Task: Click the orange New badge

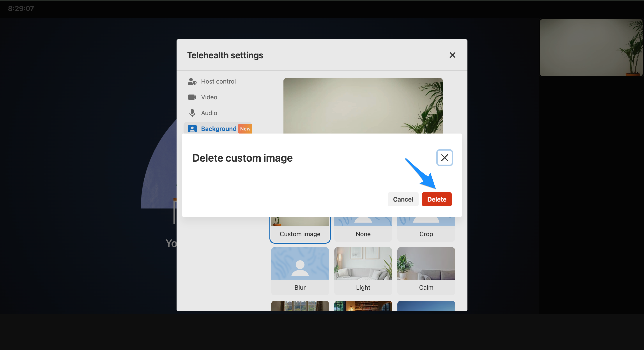Action: coord(245,129)
